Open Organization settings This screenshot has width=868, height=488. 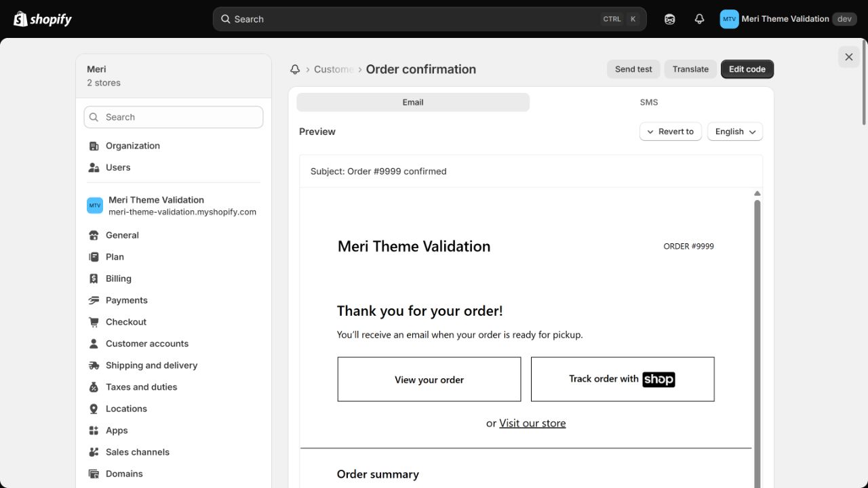(x=174, y=146)
